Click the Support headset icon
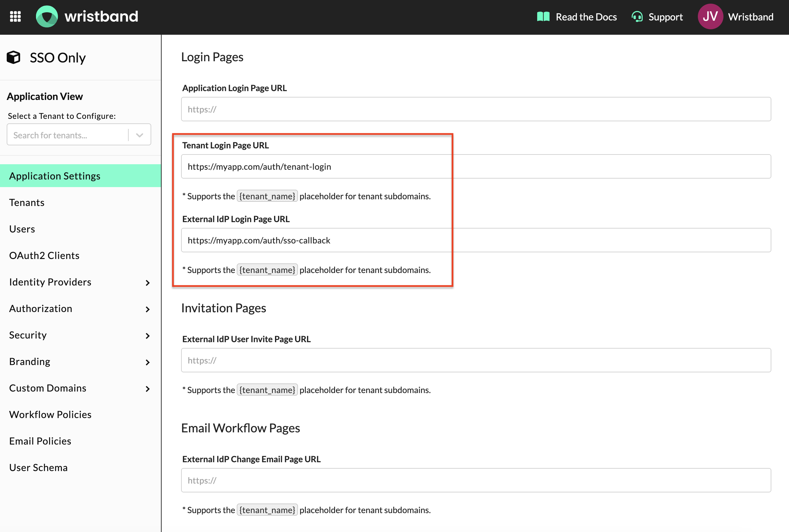The height and width of the screenshot is (532, 789). tap(637, 17)
